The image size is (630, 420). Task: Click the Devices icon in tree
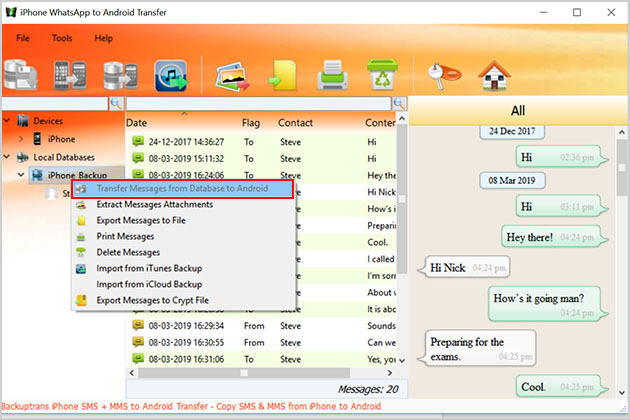(23, 121)
